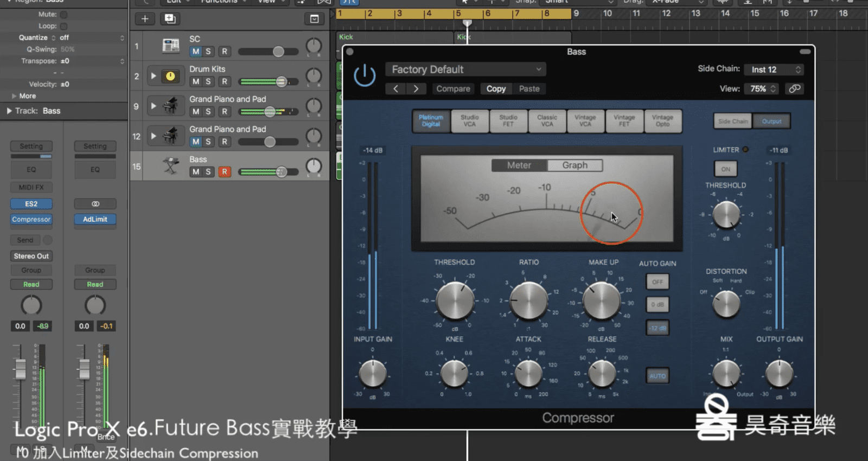
Task: Adjust the SC track pan knob
Action: click(x=314, y=46)
